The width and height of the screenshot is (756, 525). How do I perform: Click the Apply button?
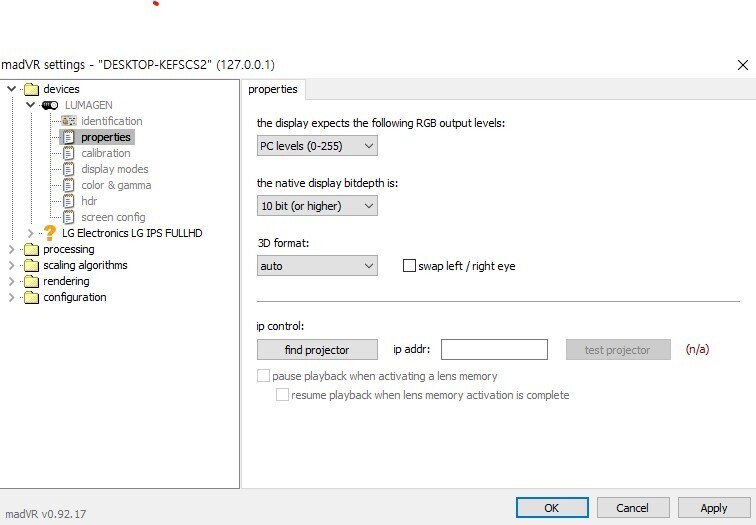(714, 508)
